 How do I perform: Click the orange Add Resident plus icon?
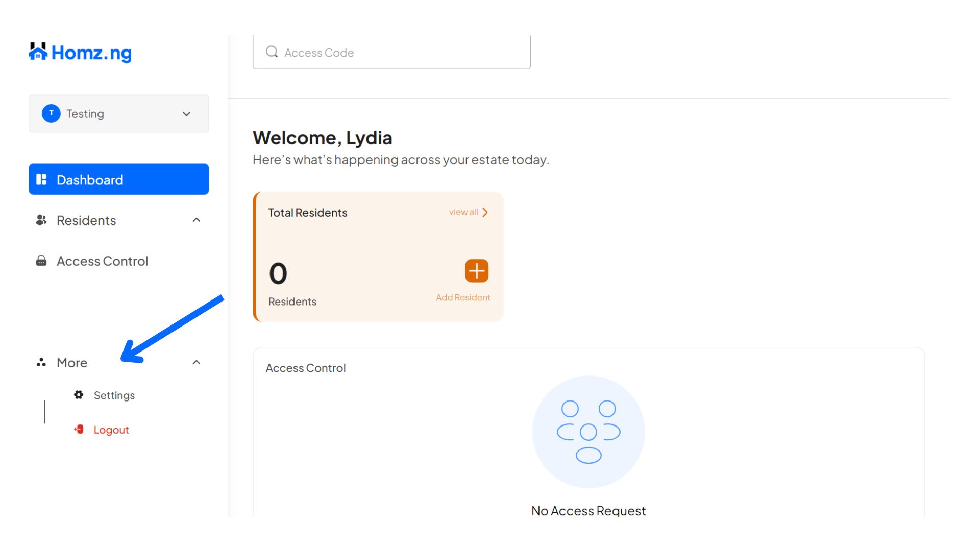pyautogui.click(x=476, y=270)
